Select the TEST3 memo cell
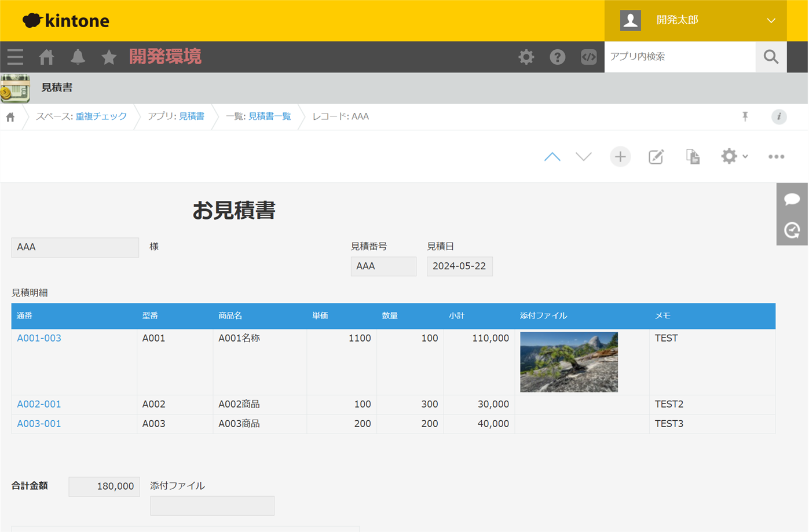The height and width of the screenshot is (532, 809). [x=712, y=424]
